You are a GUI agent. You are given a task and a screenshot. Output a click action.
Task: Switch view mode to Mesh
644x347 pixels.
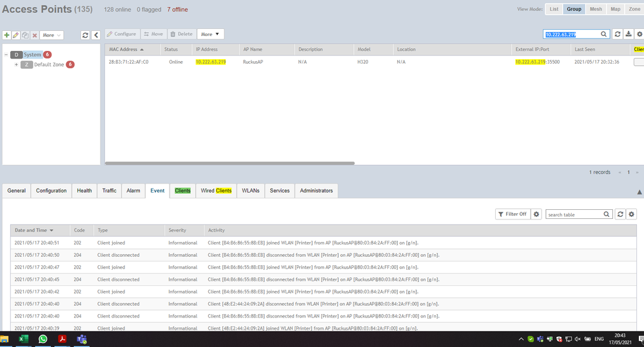[x=596, y=9]
